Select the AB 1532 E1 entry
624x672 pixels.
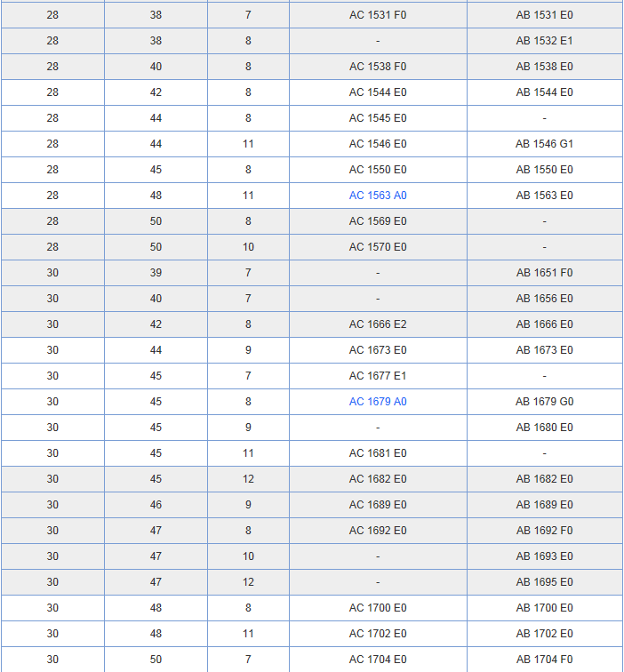544,41
